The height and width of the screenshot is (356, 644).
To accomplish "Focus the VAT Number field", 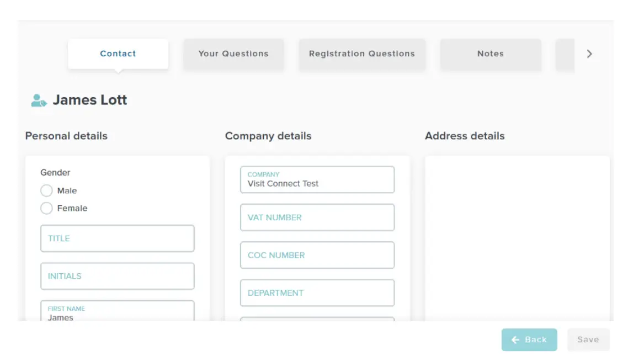I will pyautogui.click(x=317, y=217).
